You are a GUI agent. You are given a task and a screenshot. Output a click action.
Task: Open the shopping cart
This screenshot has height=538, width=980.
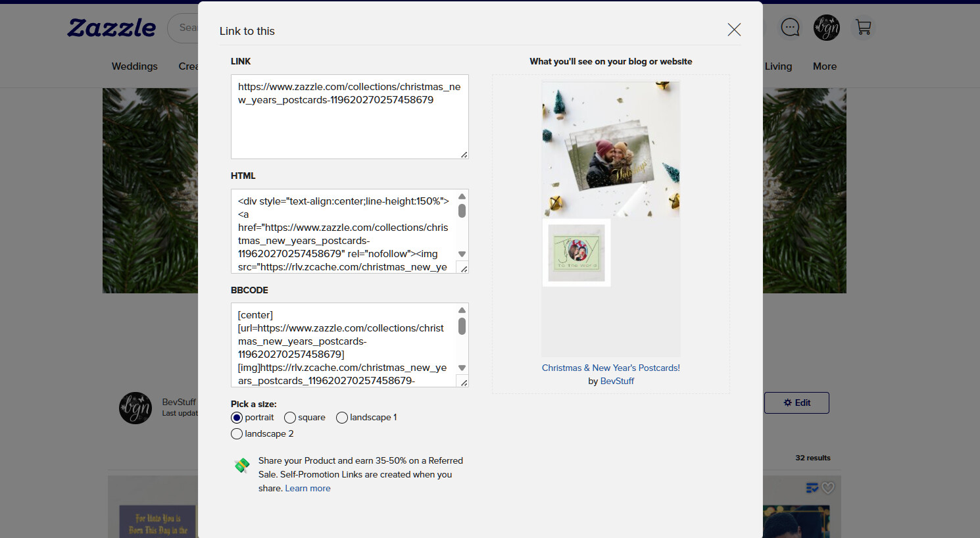pyautogui.click(x=863, y=28)
